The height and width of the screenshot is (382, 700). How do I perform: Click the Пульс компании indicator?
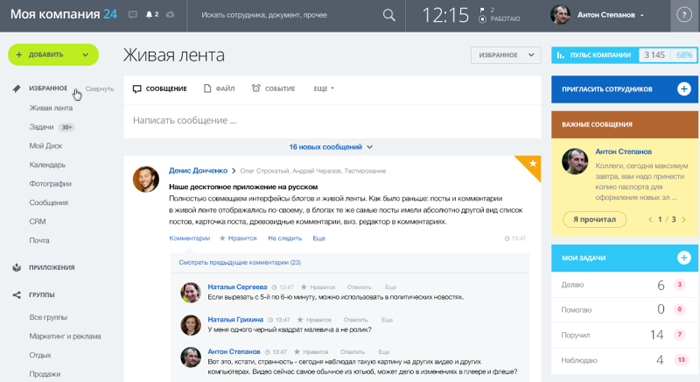pos(624,55)
